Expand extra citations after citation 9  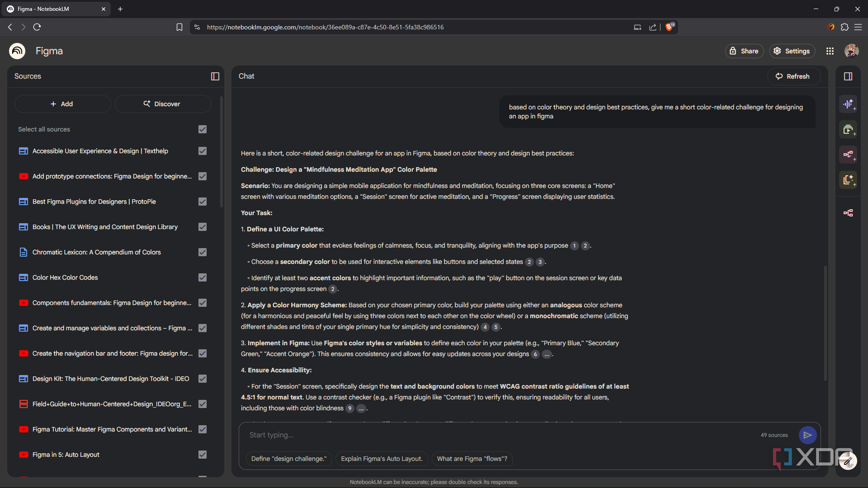click(x=361, y=408)
